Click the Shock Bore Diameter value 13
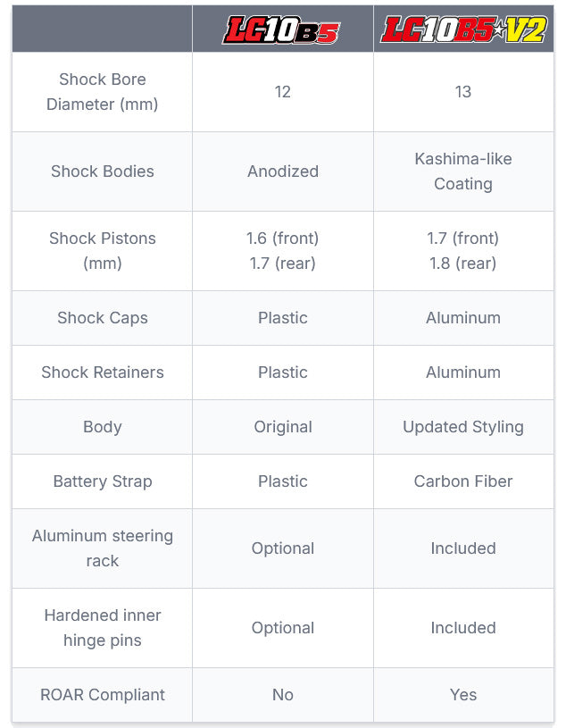566x728 pixels. click(x=463, y=92)
